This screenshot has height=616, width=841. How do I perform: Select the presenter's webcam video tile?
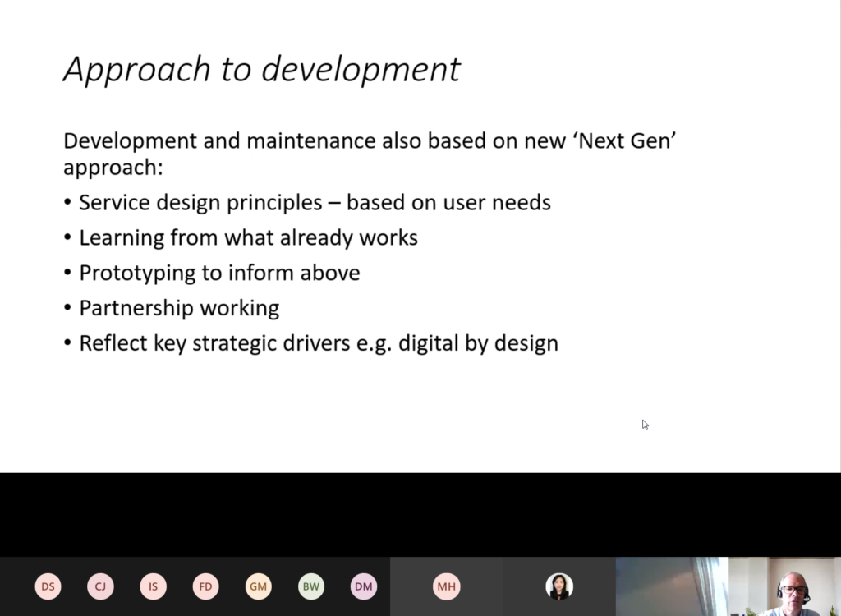[784, 586]
